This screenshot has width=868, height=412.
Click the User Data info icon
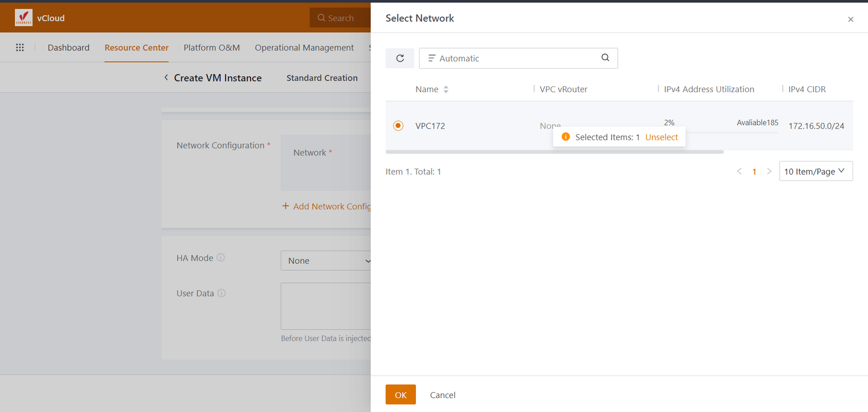222,293
